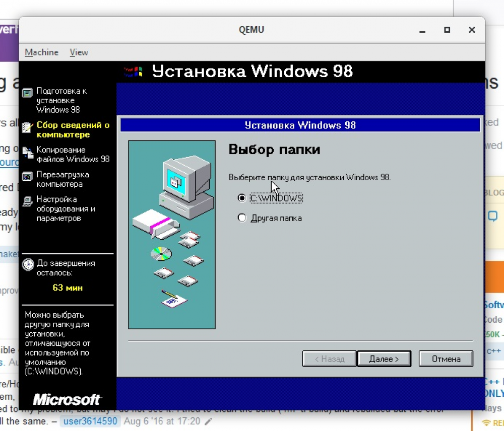Close the QEMU window
504x431 pixels.
472,30
